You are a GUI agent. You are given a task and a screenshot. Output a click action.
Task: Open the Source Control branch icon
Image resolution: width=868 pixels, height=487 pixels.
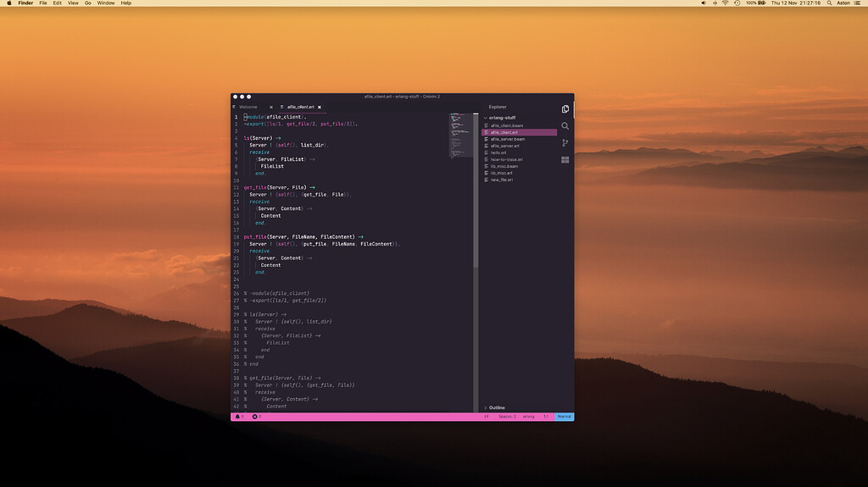[x=565, y=143]
